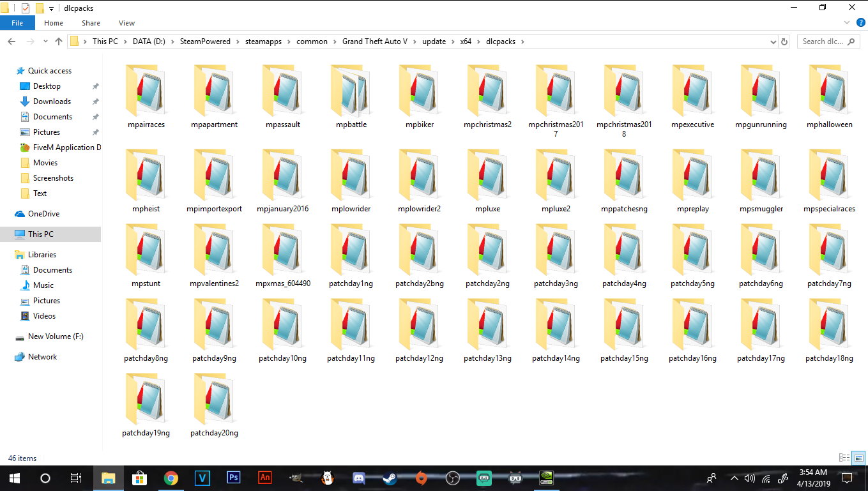Open Downloads in Quick access
This screenshot has height=491, width=868.
(x=52, y=102)
